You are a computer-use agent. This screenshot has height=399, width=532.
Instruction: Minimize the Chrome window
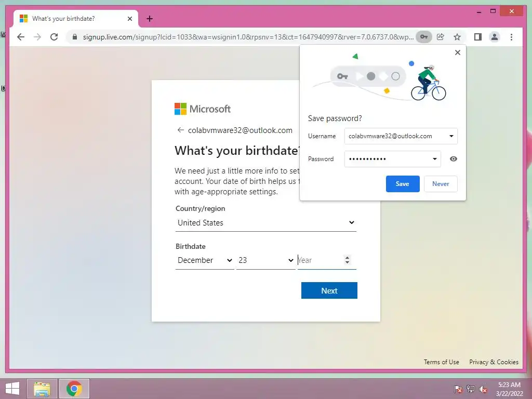[478, 11]
